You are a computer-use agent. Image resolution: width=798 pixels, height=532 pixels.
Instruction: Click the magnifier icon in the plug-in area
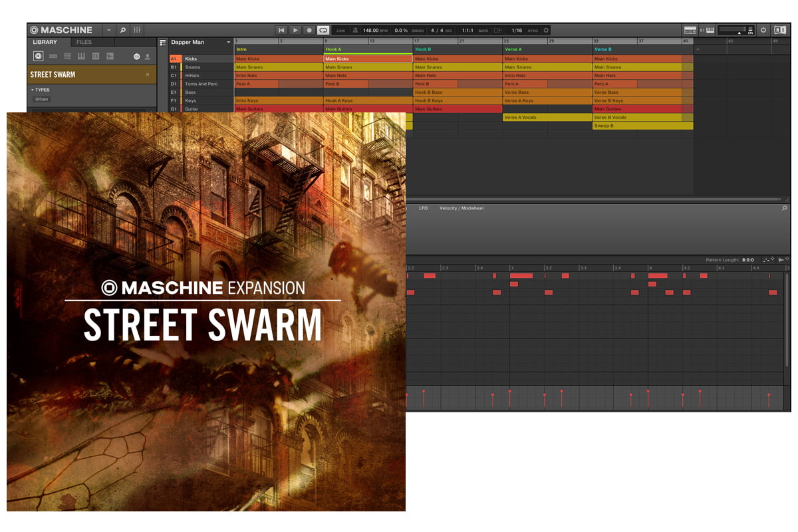pos(784,208)
